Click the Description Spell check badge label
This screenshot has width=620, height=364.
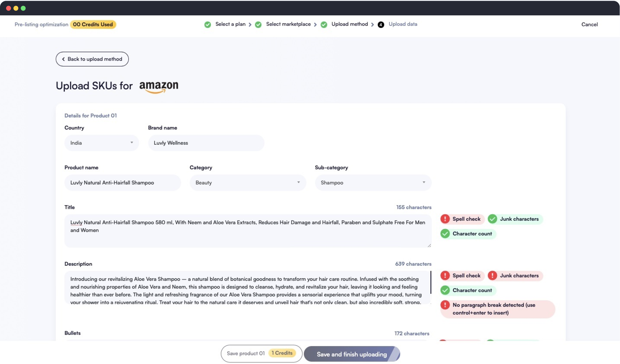tap(466, 275)
